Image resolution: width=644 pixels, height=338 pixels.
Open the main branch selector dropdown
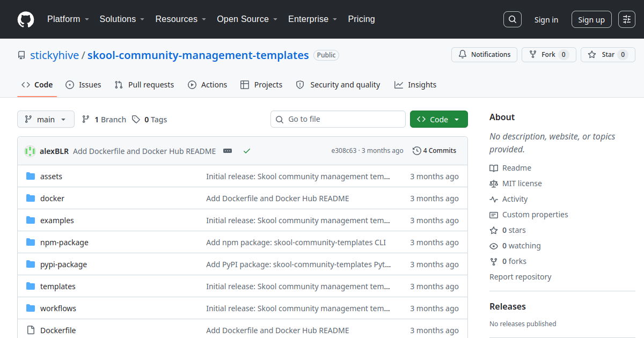[x=46, y=119]
